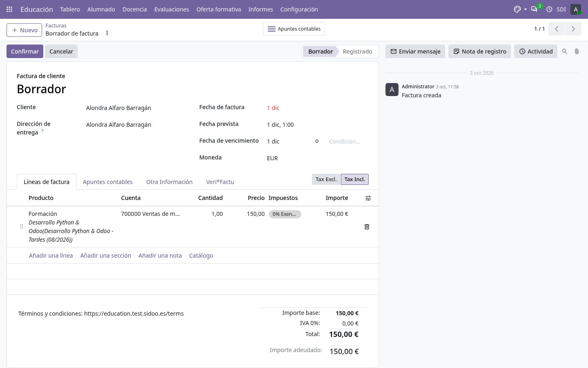Open the color theme palette icon
The width and height of the screenshot is (588, 368).
pyautogui.click(x=517, y=9)
